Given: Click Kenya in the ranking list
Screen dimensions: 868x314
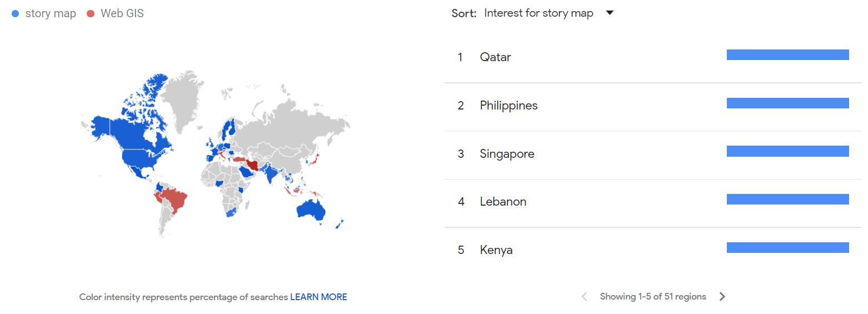Looking at the screenshot, I should pyautogui.click(x=496, y=250).
